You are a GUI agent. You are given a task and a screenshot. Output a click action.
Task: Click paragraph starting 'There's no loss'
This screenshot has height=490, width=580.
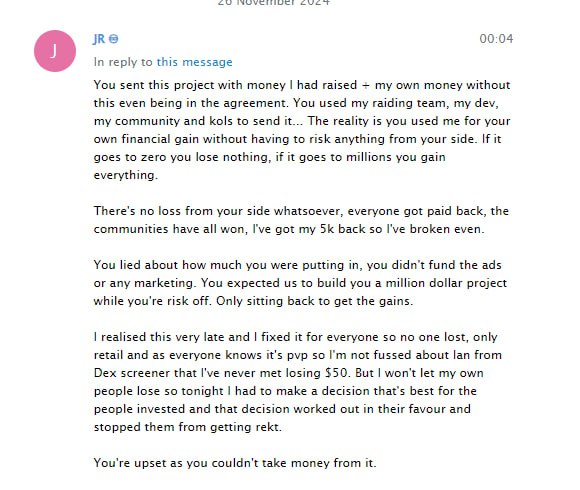pyautogui.click(x=301, y=220)
